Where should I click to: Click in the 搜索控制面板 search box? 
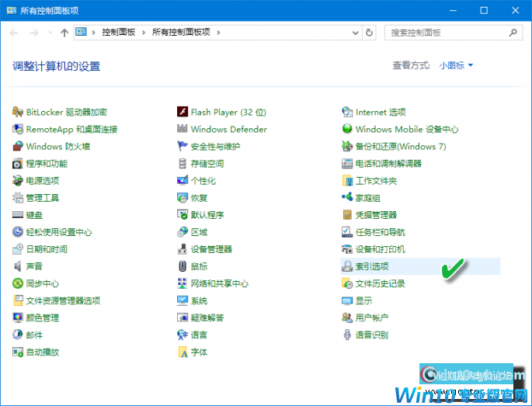point(447,33)
